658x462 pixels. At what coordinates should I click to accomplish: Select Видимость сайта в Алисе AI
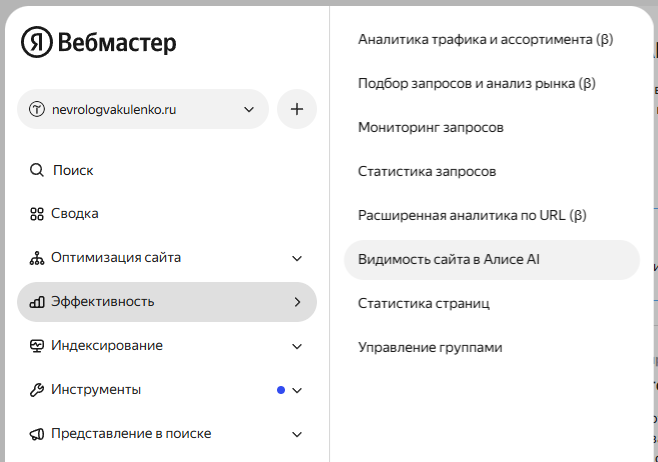pyautogui.click(x=492, y=260)
